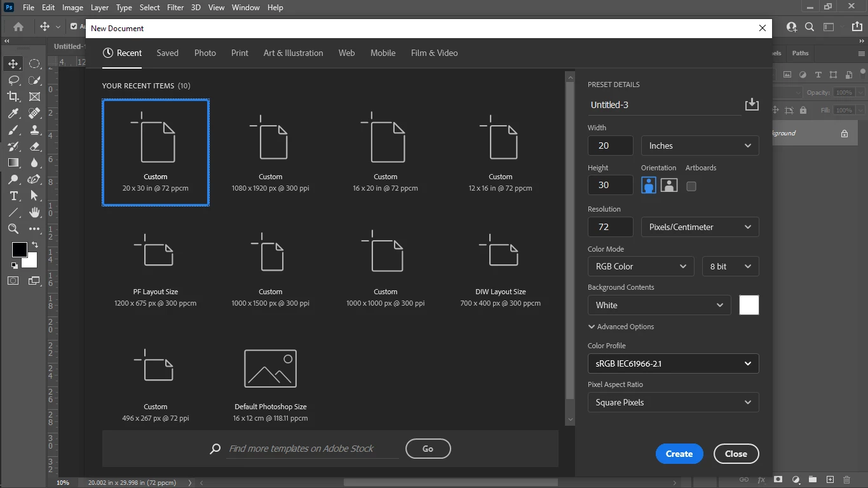Click the delete layer trash icon
868x488 pixels.
click(846, 479)
